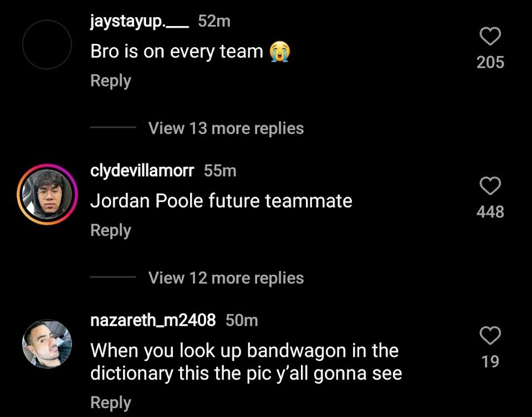Like clydevillamorr's Jordan Poole comment
The width and height of the screenshot is (532, 417).
click(x=490, y=186)
